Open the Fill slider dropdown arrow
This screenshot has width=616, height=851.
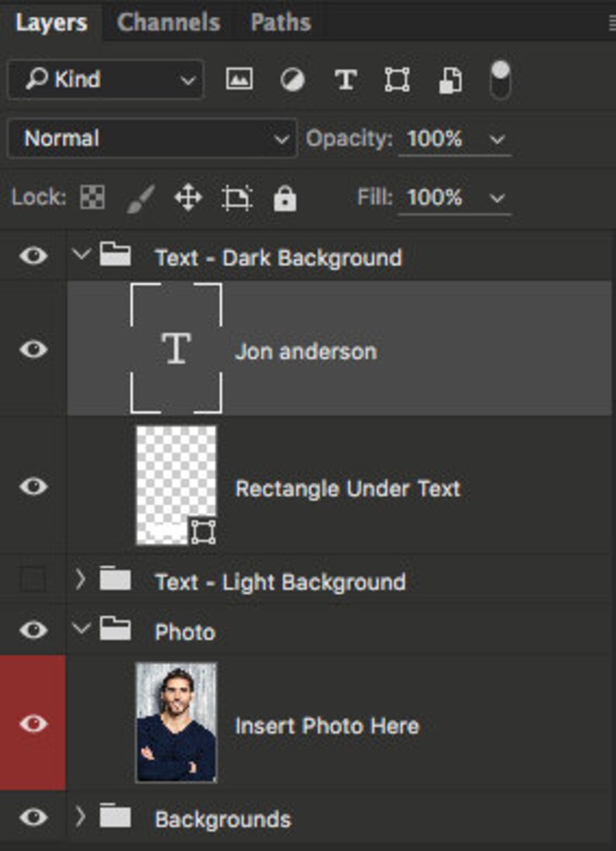[497, 198]
